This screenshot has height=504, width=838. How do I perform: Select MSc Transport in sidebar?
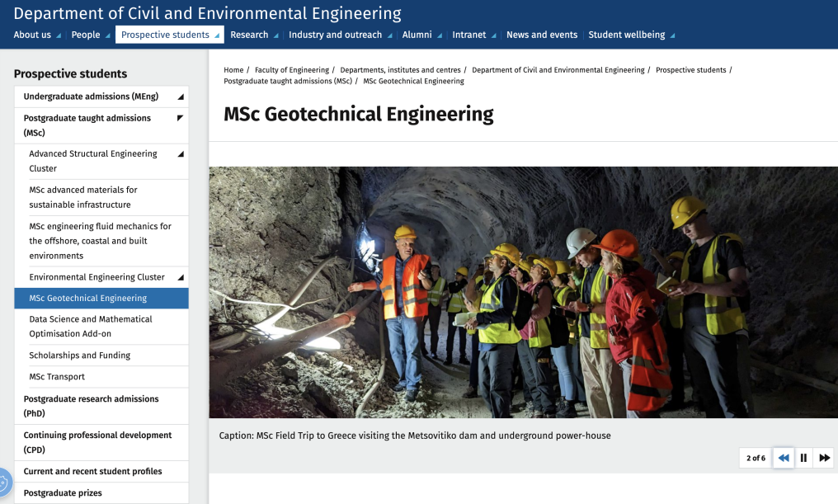(57, 377)
